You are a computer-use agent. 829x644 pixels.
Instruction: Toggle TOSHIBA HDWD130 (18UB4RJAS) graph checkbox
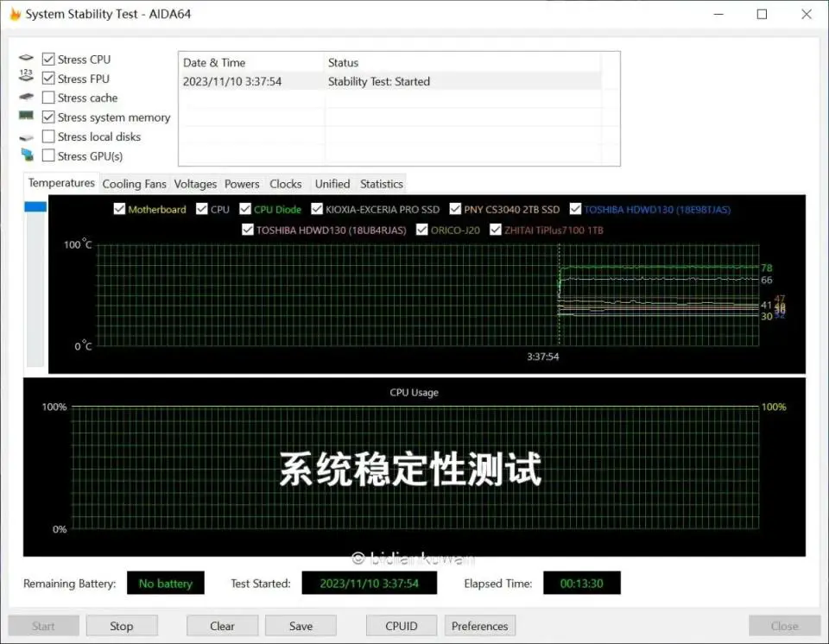click(248, 230)
